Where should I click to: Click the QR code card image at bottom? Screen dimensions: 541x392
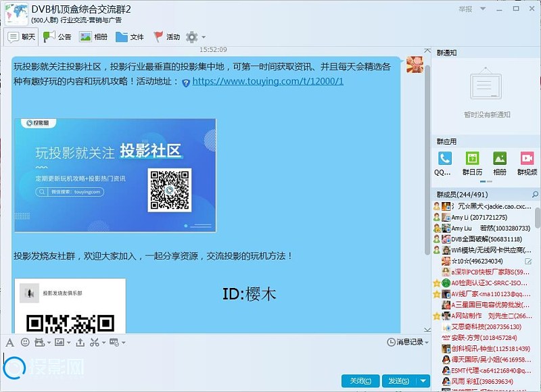(x=70, y=305)
